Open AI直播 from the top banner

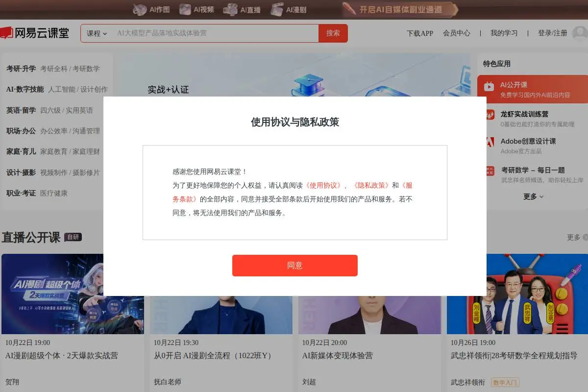(242, 9)
